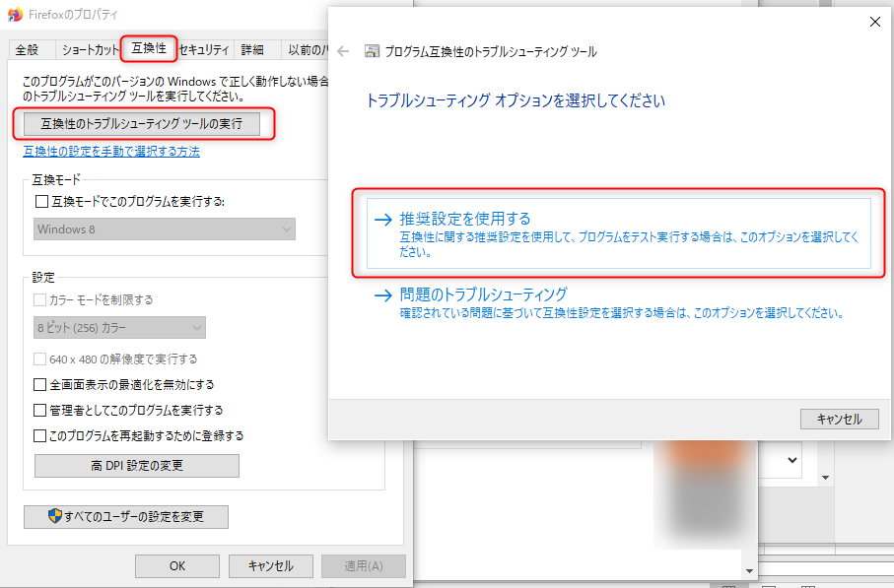
Task: Check 全画面表示の最適化を無効にする
Action: click(41, 385)
